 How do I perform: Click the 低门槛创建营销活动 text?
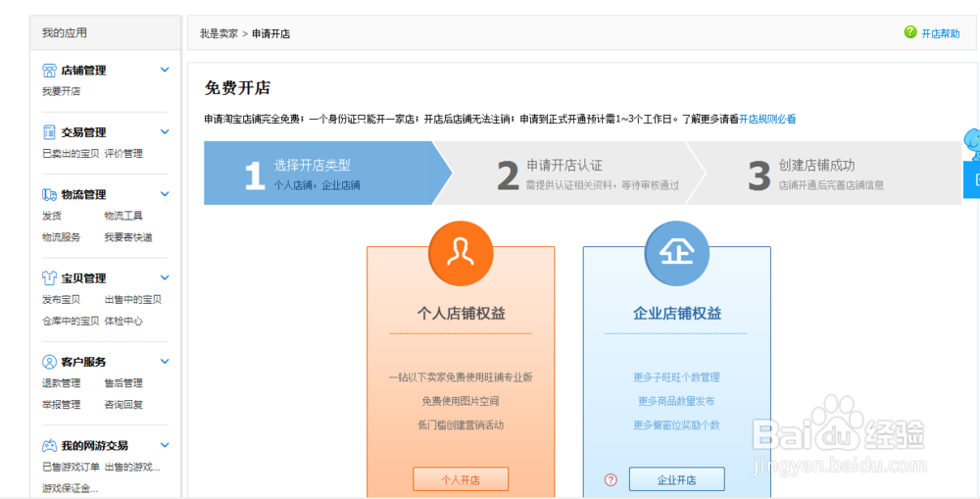tap(461, 424)
